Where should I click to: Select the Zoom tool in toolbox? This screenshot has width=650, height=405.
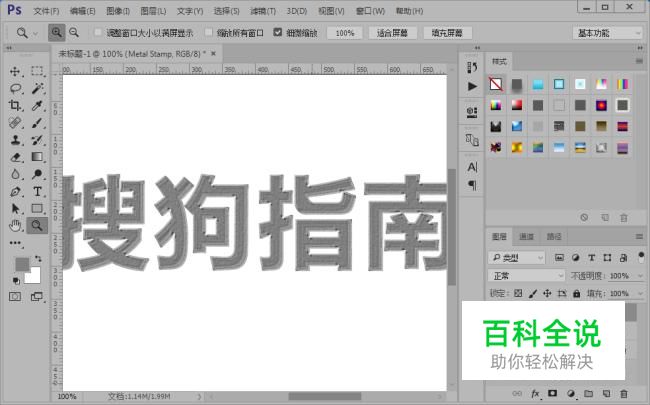[x=37, y=226]
